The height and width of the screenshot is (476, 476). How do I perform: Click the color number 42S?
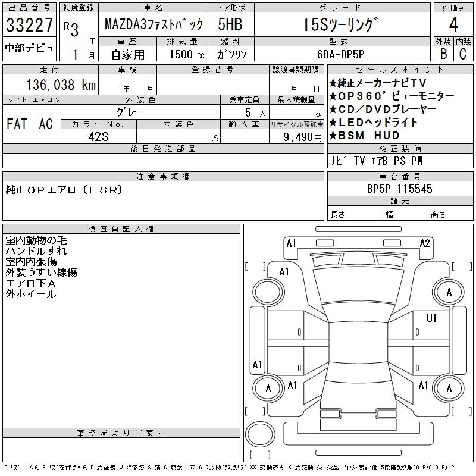[x=98, y=137]
